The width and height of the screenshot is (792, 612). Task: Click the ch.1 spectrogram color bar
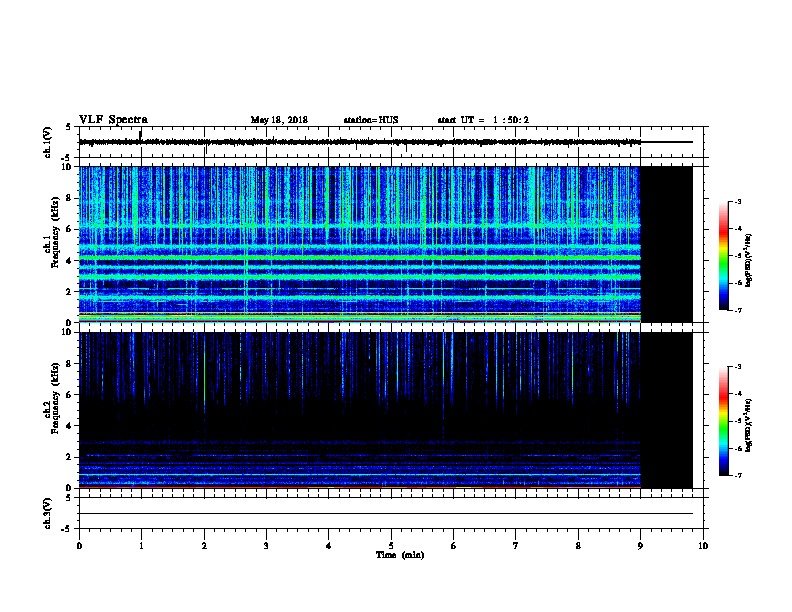(x=723, y=256)
